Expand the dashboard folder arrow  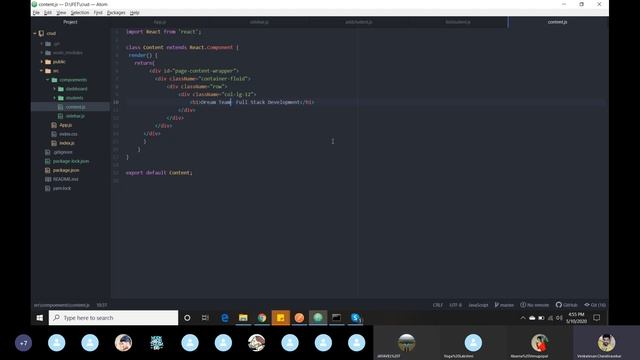pos(54,89)
